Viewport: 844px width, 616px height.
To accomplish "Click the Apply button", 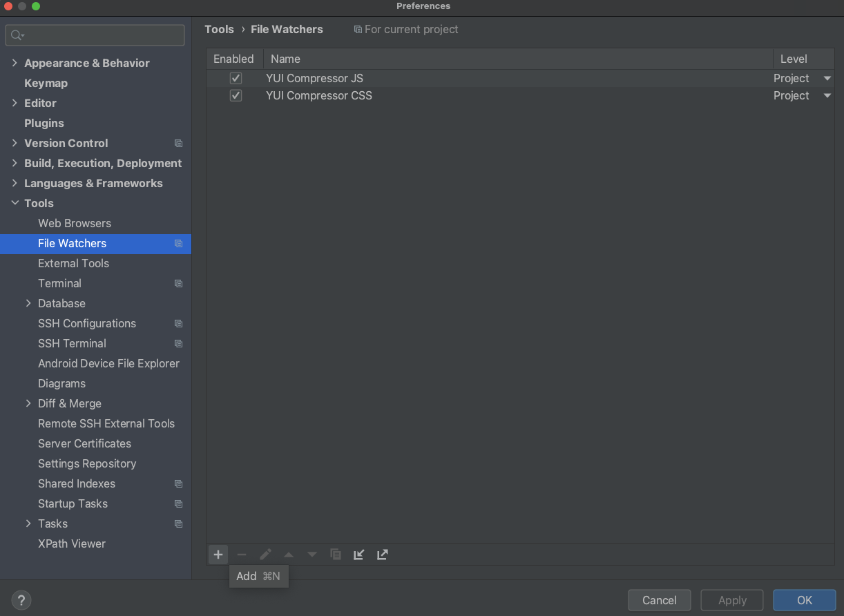I will [x=732, y=600].
